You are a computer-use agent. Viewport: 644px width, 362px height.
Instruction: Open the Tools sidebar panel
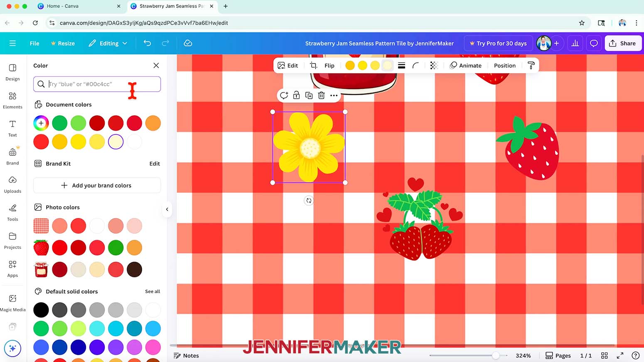coord(12,213)
